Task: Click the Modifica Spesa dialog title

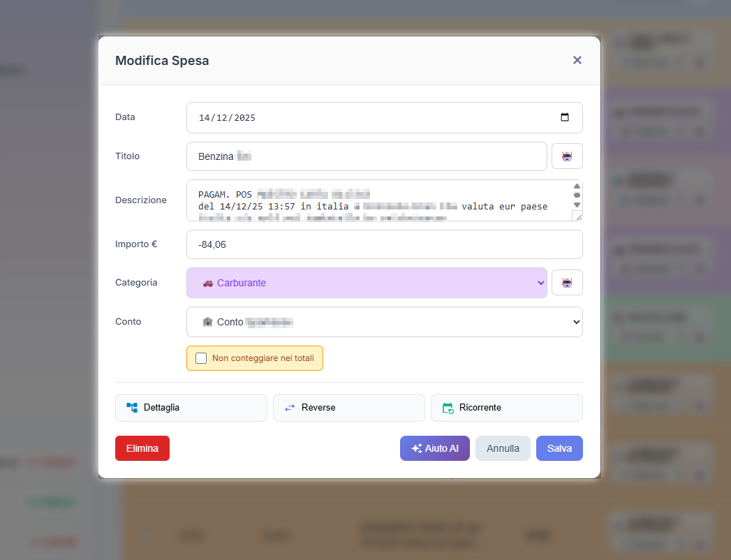Action: 162,61
